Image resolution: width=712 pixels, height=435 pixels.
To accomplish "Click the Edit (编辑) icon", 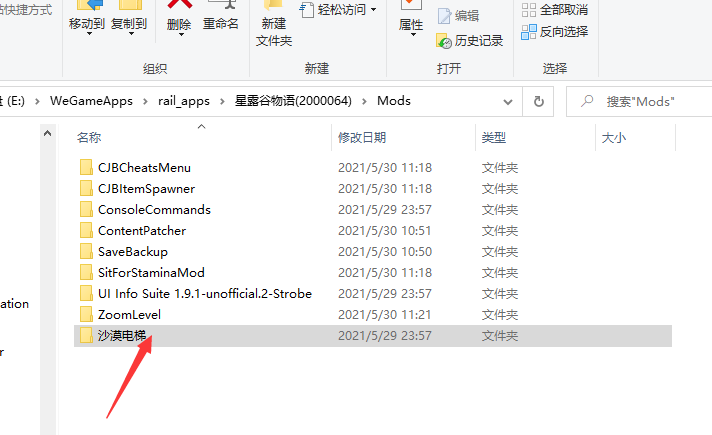I will pyautogui.click(x=444, y=16).
